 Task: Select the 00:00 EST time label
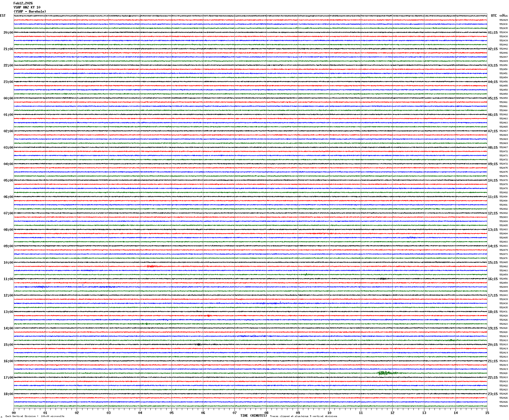click(x=8, y=98)
